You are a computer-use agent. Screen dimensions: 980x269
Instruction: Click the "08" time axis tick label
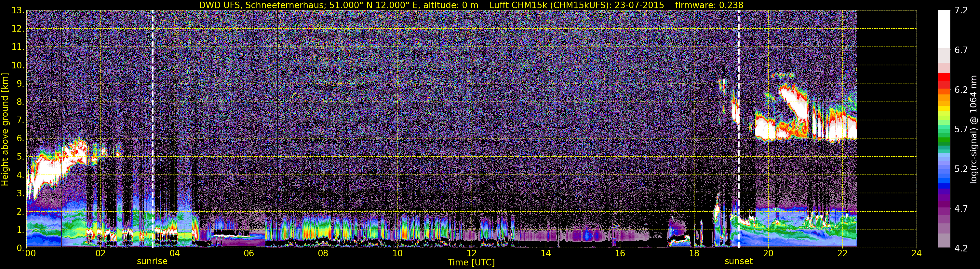(323, 254)
